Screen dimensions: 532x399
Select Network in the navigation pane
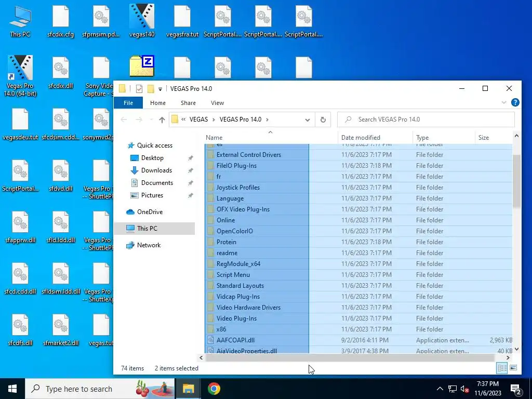(149, 245)
